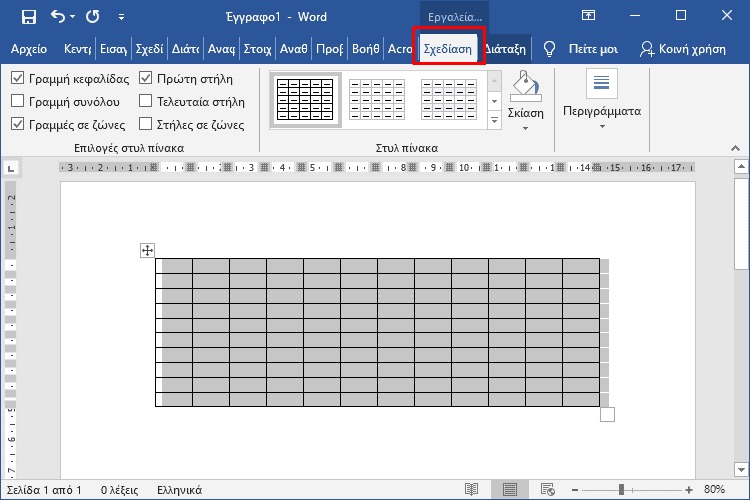Enable the Γραμμή συνόλου checkbox
Screen dimensions: 750x500
18,101
